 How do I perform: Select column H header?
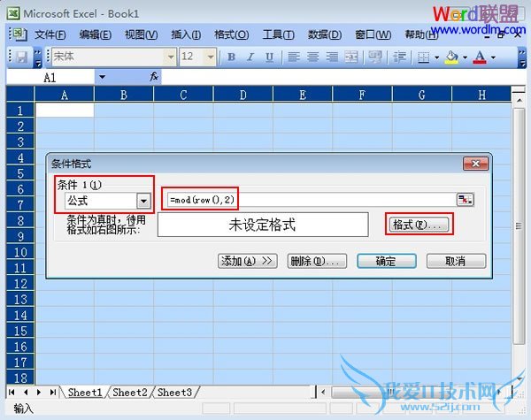[481, 95]
